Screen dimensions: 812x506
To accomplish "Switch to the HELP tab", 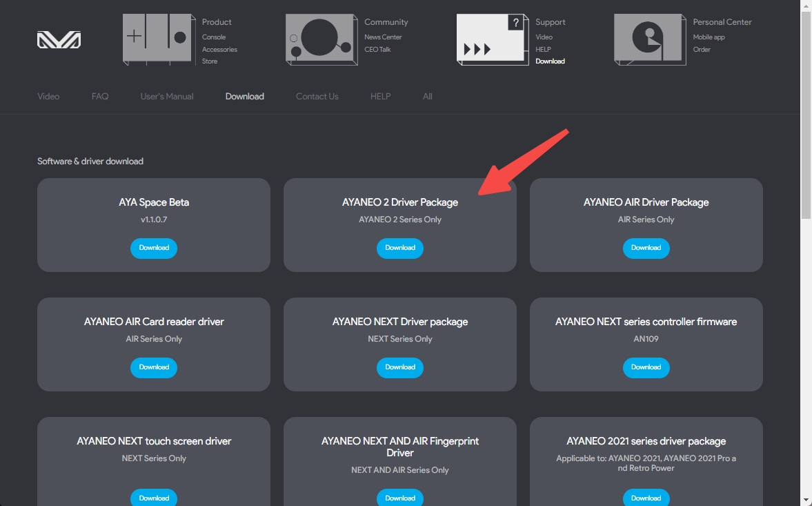I will pos(380,97).
